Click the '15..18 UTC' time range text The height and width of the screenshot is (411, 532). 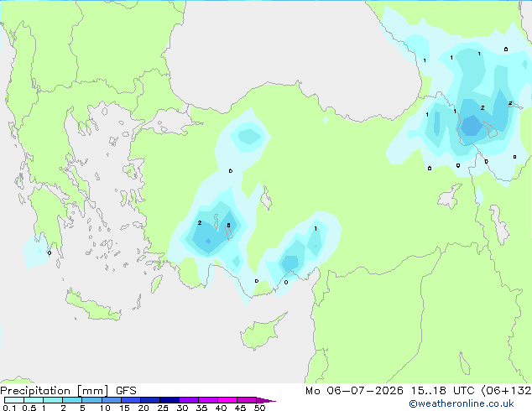click(x=443, y=391)
